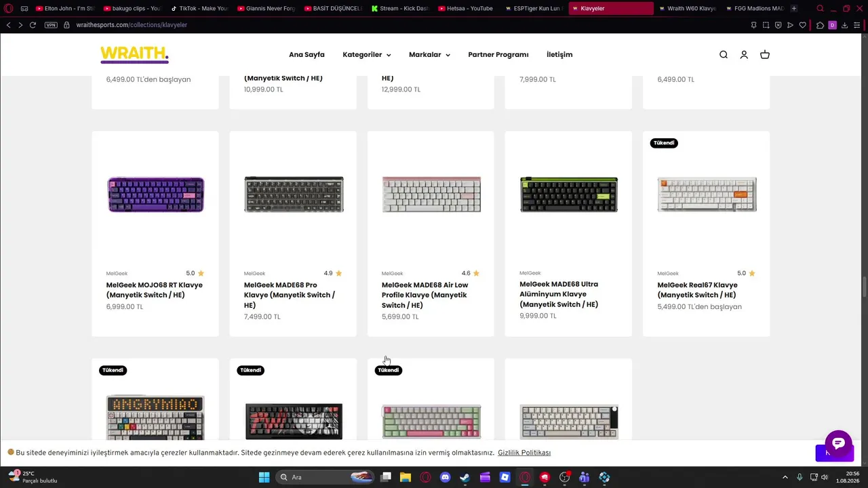Go forward using the browser forward arrow

pyautogui.click(x=20, y=25)
